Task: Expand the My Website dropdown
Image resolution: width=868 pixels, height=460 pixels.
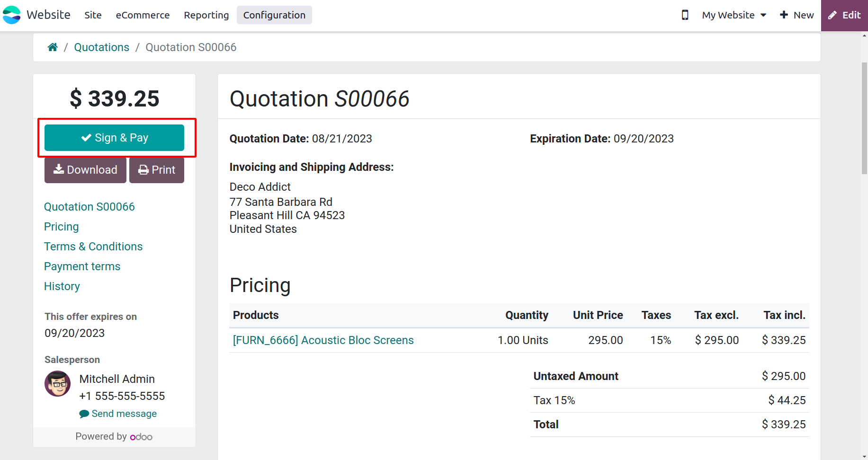Action: tap(734, 15)
